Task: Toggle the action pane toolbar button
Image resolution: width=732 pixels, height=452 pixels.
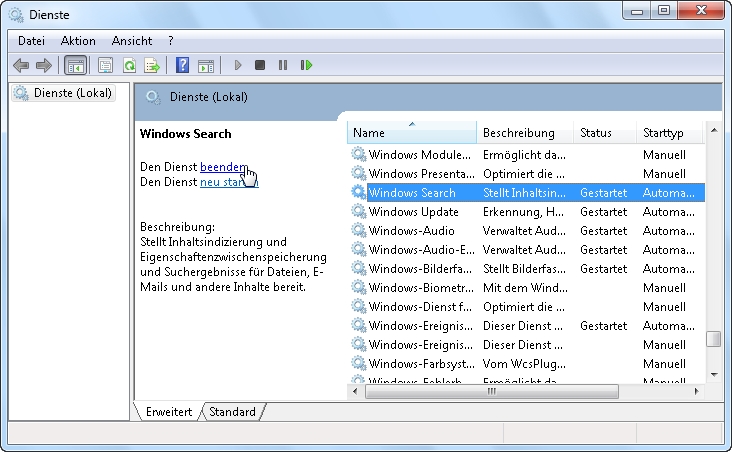Action: (x=206, y=65)
